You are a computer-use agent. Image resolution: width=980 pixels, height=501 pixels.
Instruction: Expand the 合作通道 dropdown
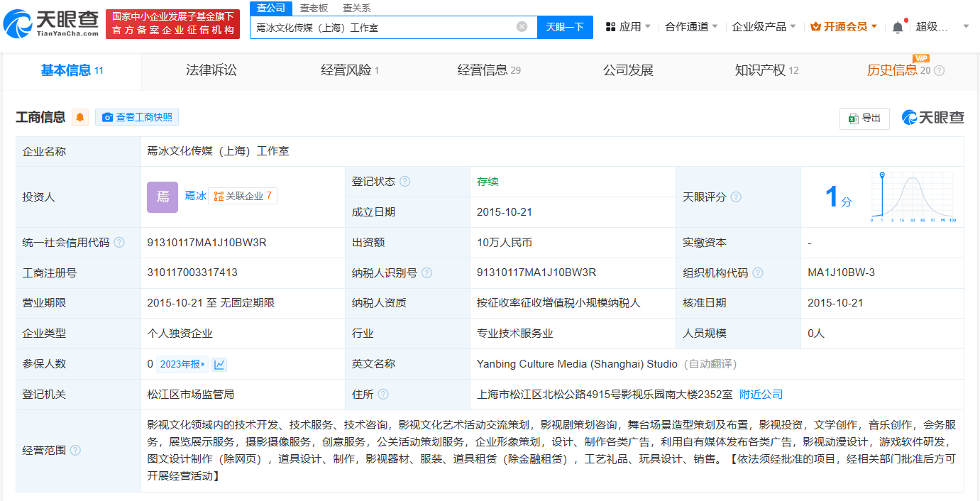pos(691,27)
